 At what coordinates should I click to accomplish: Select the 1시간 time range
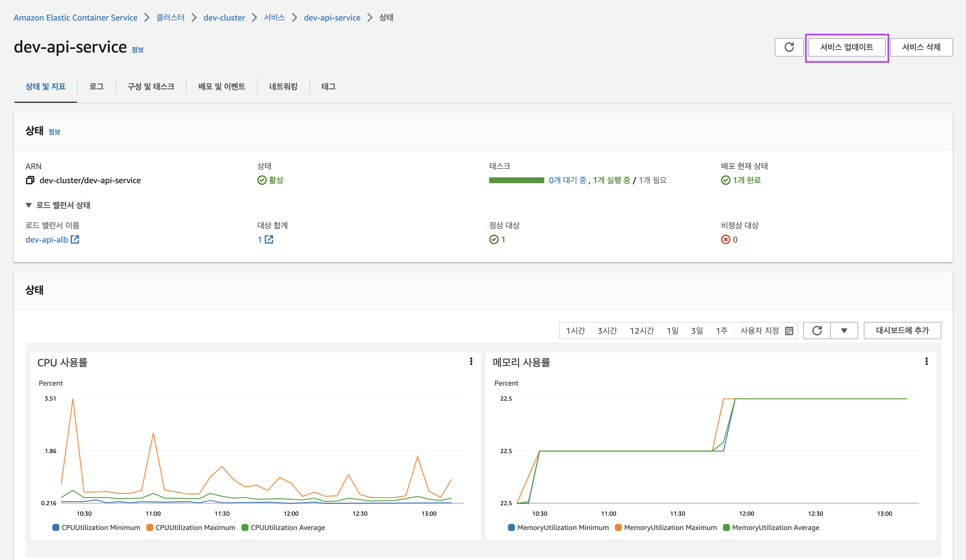(x=576, y=331)
